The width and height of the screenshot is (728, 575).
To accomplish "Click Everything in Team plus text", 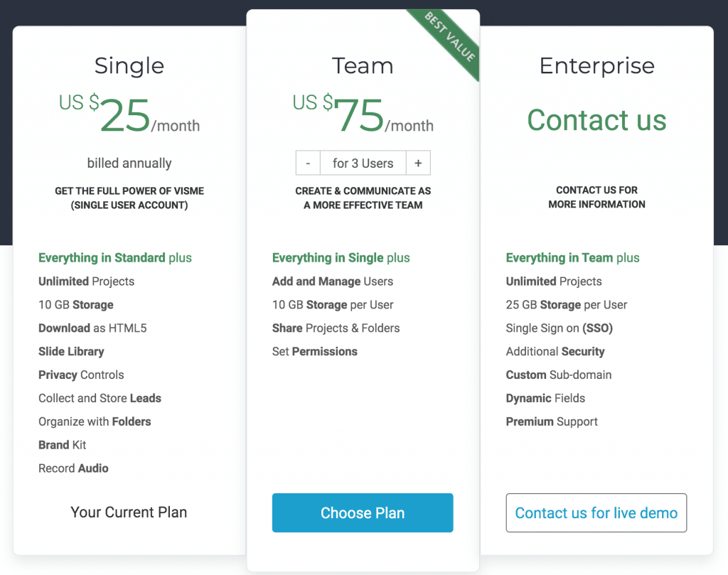I will pyautogui.click(x=572, y=257).
